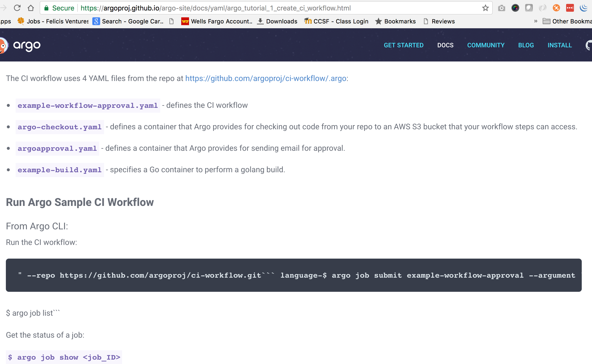Viewport: 592px width, 364px height.
Task: Open the LastPass extension icon
Action: (570, 8)
